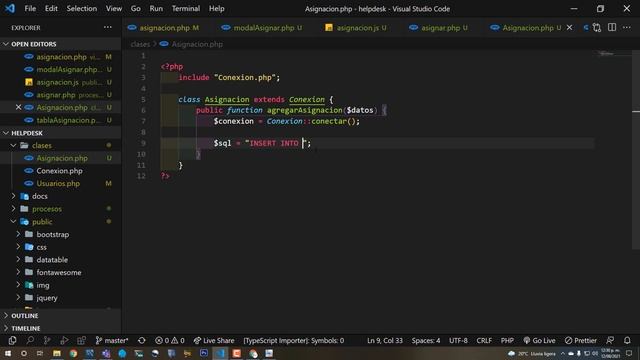Viewport: 640px width, 360px height.
Task: Select PHP language mode
Action: coord(507,340)
